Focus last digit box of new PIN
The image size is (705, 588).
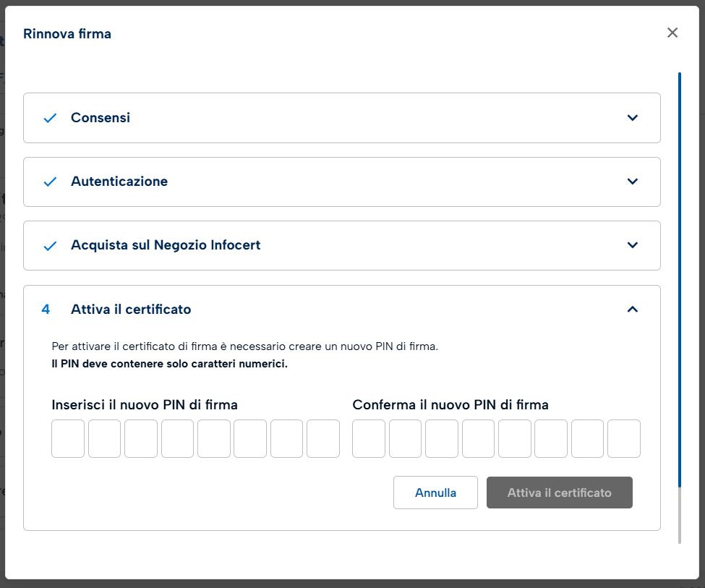coord(323,438)
